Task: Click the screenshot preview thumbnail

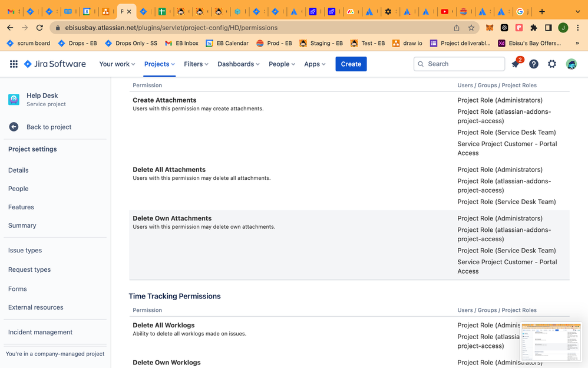Action: tap(551, 341)
